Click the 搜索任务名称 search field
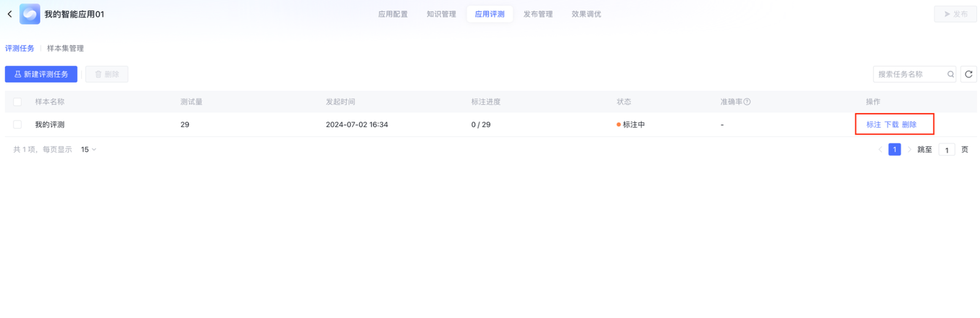Viewport: 980px width, 318px height. pos(910,74)
